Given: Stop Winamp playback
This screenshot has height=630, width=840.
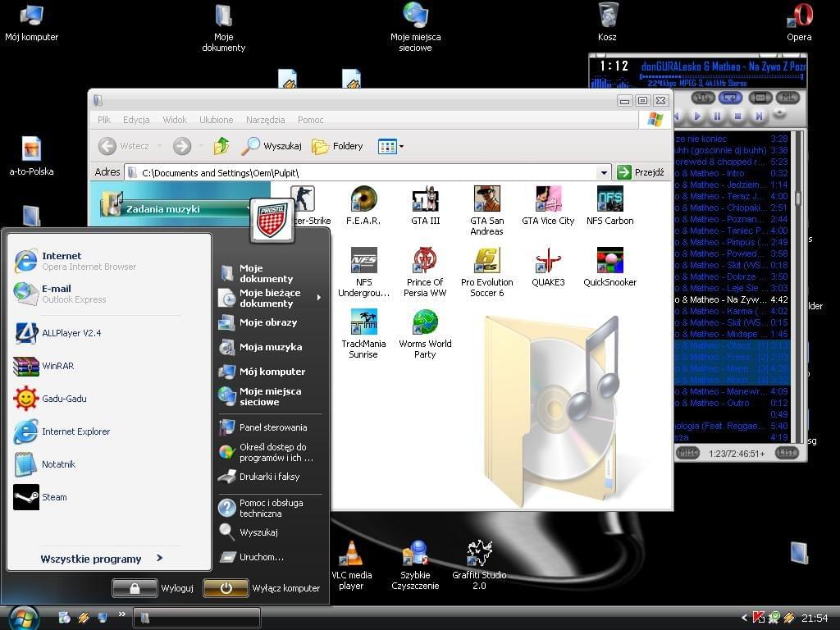Looking at the screenshot, I should point(738,116).
